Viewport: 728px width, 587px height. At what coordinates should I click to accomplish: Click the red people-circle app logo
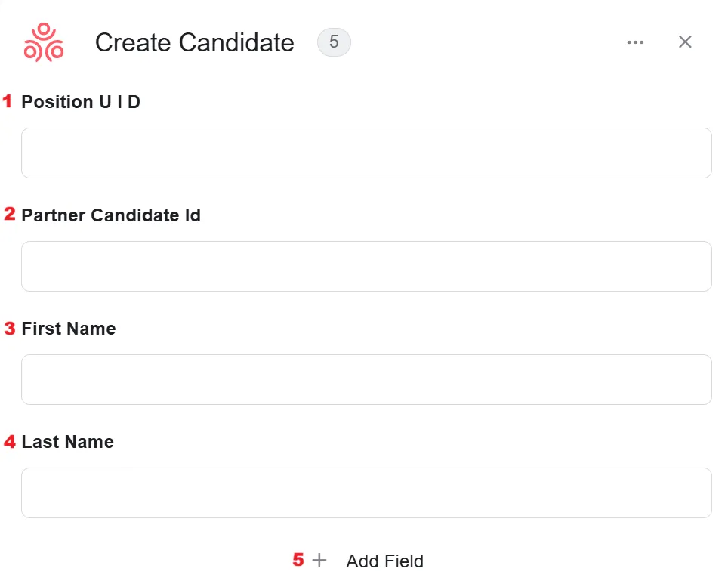click(x=44, y=42)
